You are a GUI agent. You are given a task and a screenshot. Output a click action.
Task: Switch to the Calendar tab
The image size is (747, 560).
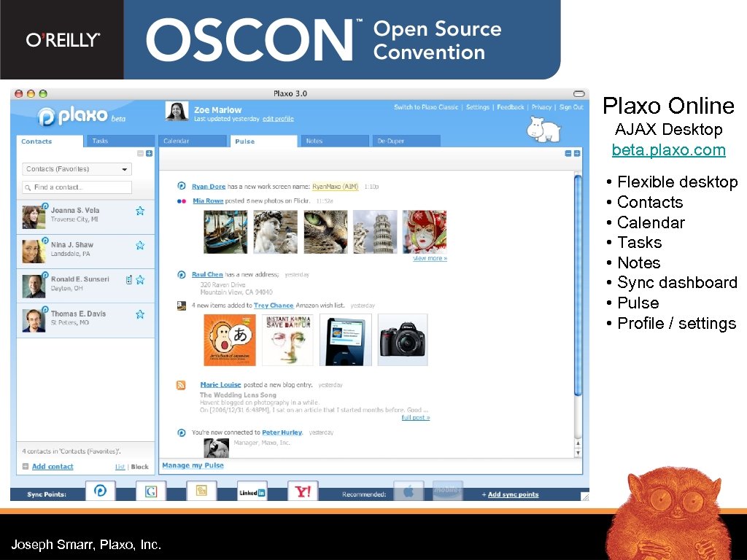(192, 141)
